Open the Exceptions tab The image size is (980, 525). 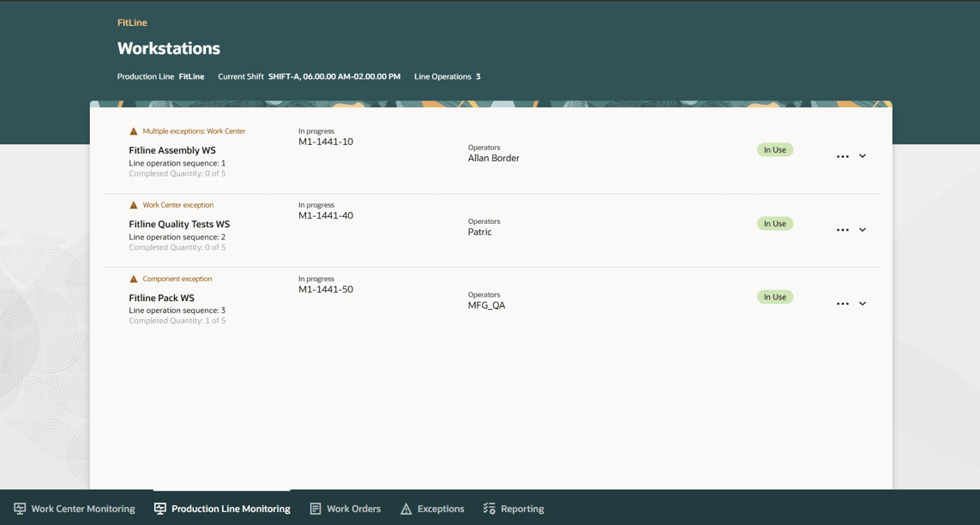point(432,509)
